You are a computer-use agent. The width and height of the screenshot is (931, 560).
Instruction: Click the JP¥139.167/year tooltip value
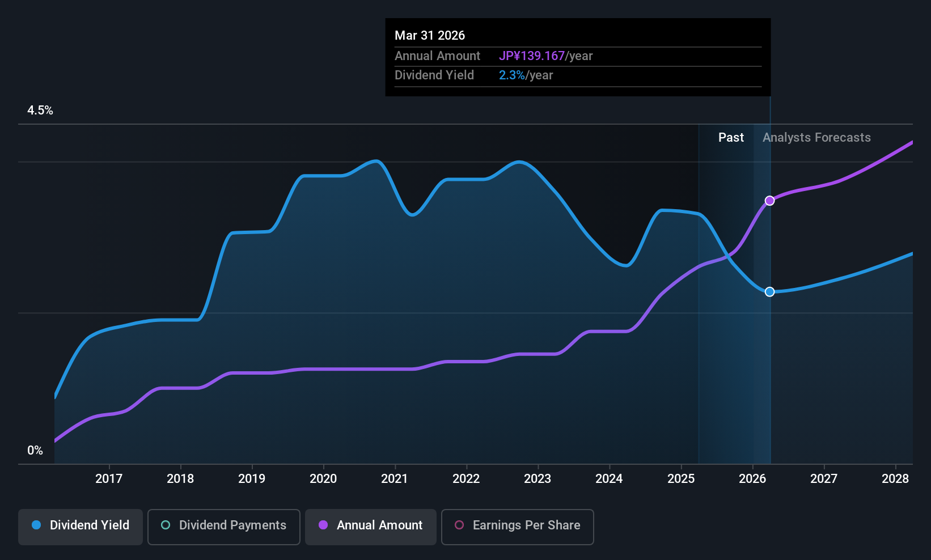tap(545, 56)
